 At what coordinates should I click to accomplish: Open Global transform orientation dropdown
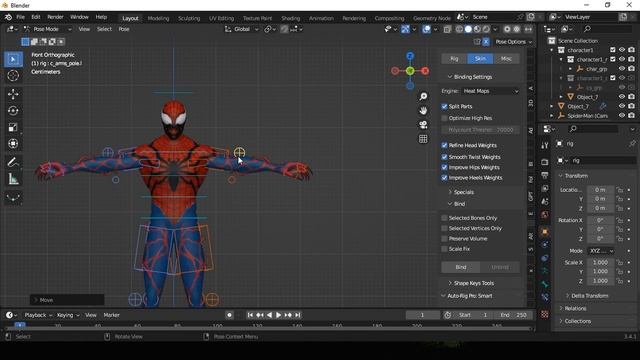[x=242, y=29]
